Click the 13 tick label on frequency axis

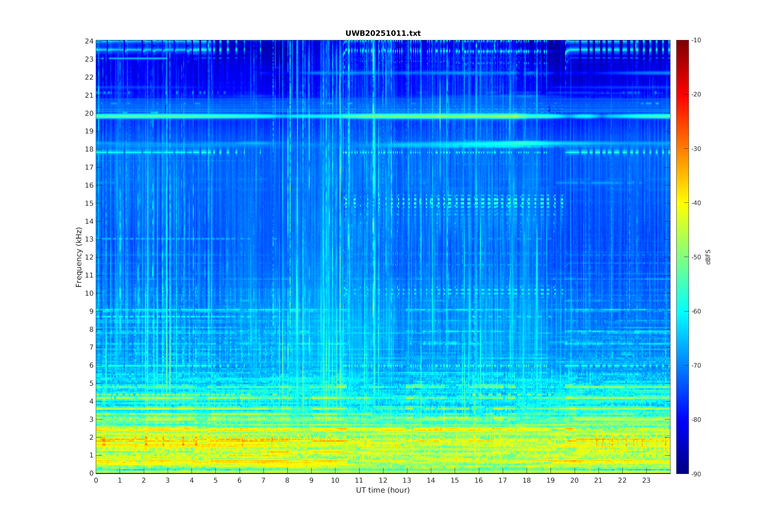tap(89, 239)
